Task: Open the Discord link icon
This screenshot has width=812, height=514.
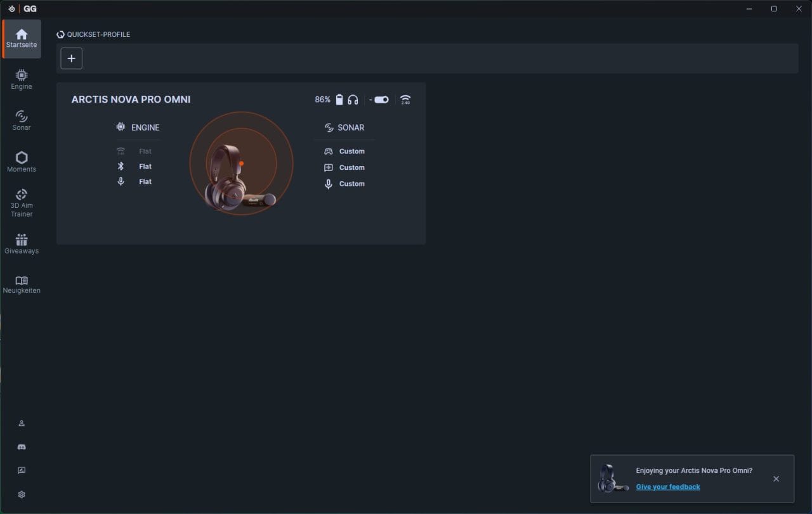Action: [22, 447]
